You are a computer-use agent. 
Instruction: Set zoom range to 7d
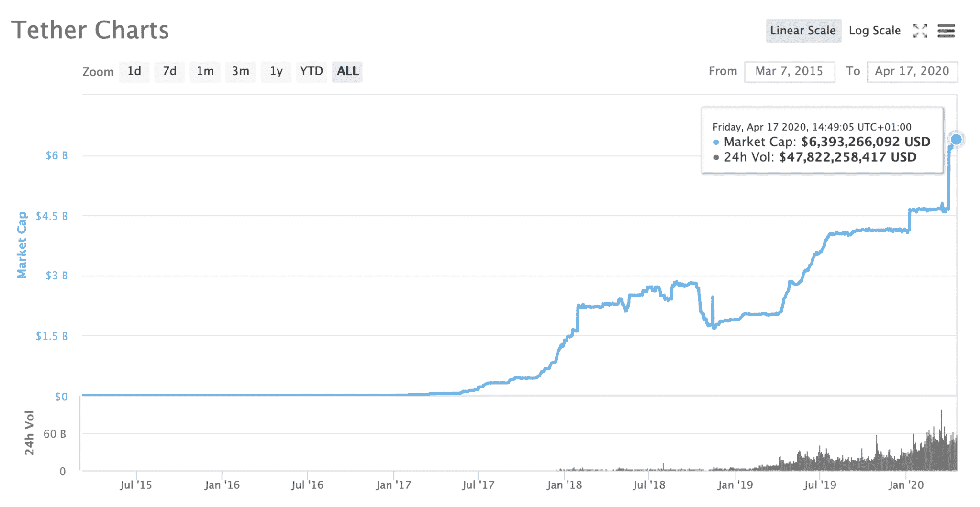coord(169,72)
